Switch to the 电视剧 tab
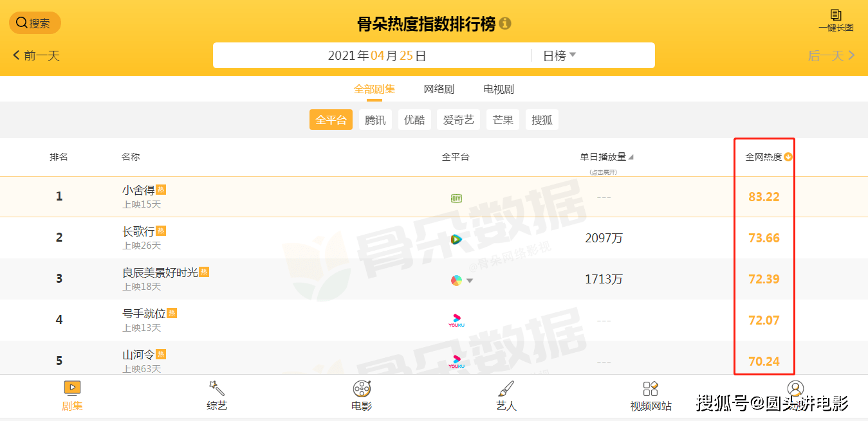Viewport: 868px width, 421px height. click(x=499, y=89)
